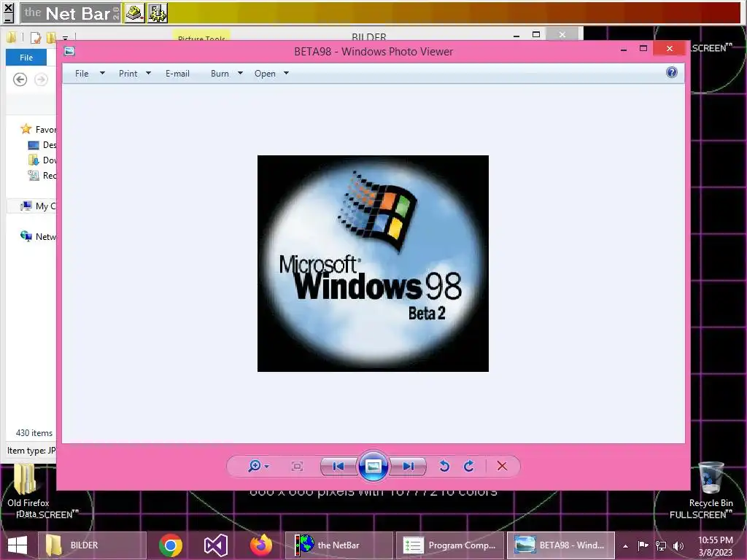Click the File tab in BILDER Explorer window
The height and width of the screenshot is (560, 747).
coord(26,58)
